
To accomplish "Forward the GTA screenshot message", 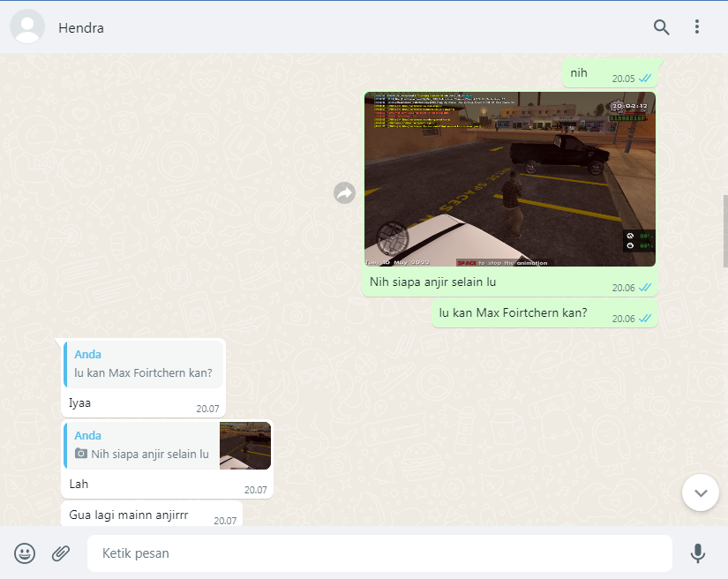I will 344,192.
